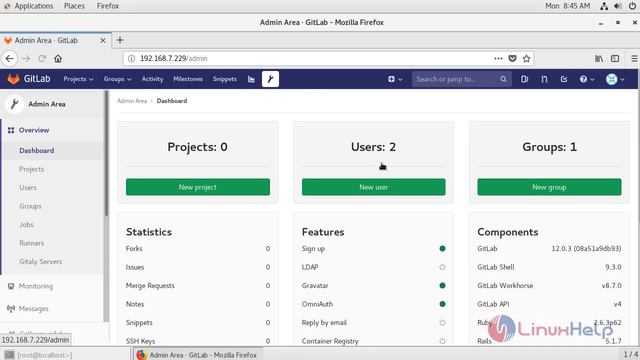Open Snippets in the GitLab navbar
The width and height of the screenshot is (640, 360).
coord(224,79)
